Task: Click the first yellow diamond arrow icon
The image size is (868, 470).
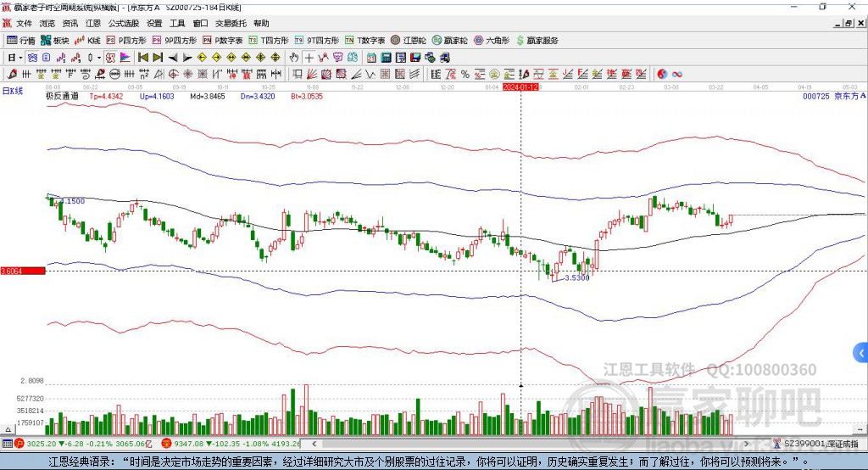Action: 202,58
